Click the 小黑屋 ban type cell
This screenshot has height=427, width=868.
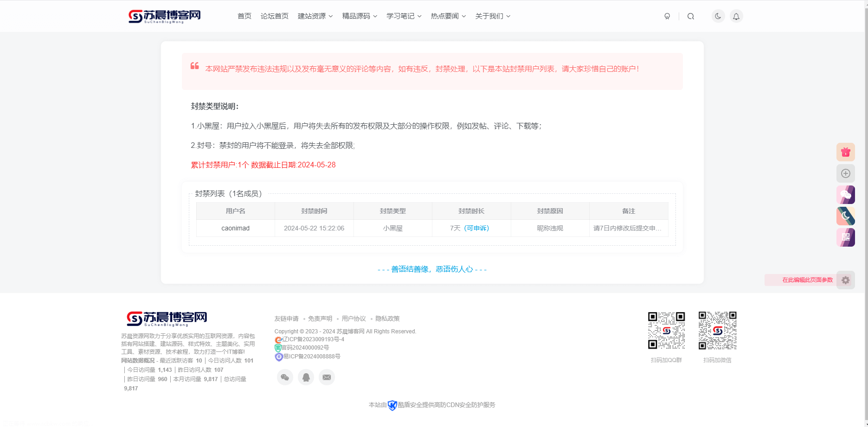pyautogui.click(x=393, y=228)
